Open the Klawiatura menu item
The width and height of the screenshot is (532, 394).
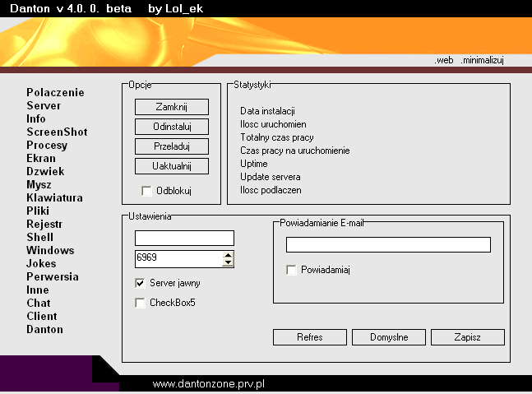54,198
